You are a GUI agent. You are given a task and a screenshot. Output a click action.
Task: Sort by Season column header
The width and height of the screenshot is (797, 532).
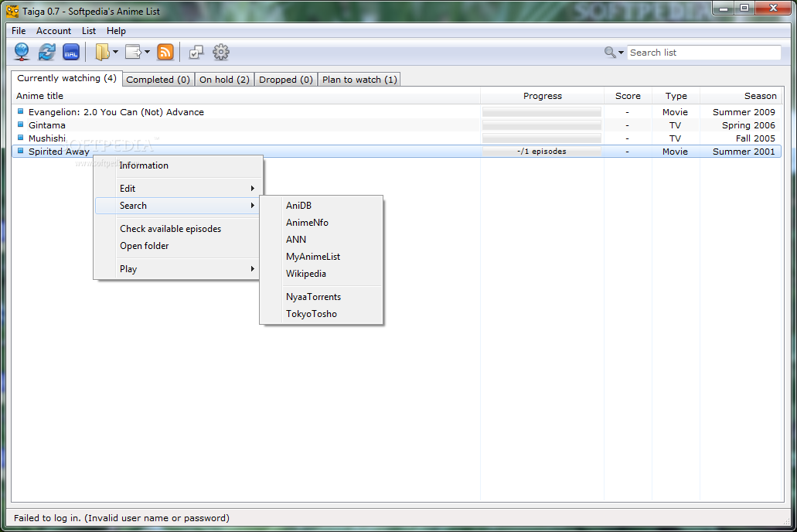pyautogui.click(x=741, y=96)
